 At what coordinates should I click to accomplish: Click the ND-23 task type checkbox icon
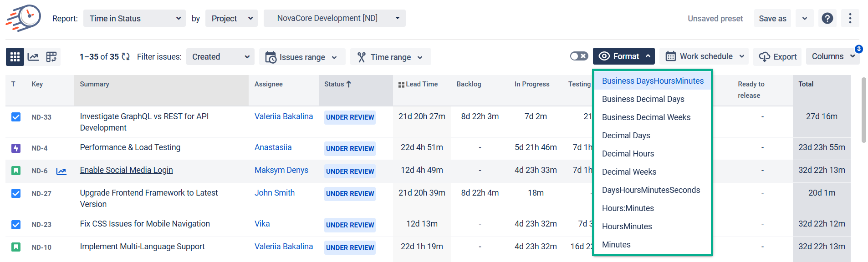pos(16,224)
